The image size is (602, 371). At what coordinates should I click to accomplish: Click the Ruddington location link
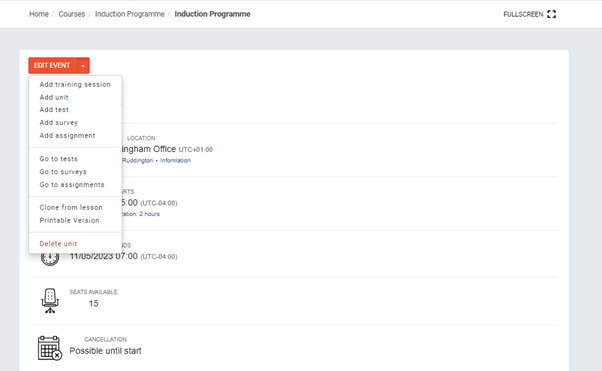137,161
